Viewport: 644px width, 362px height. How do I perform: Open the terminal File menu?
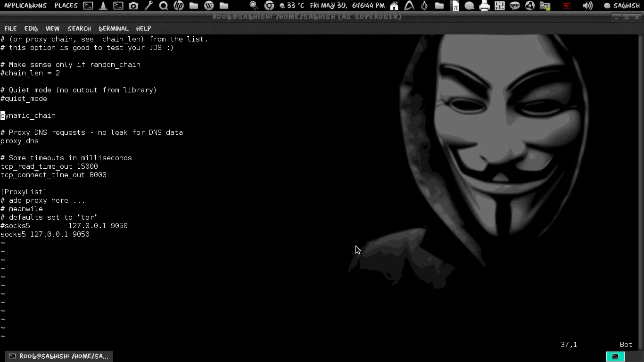(10, 28)
